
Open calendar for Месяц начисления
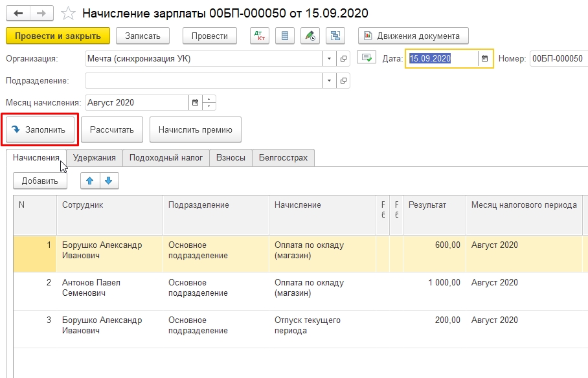coord(195,102)
